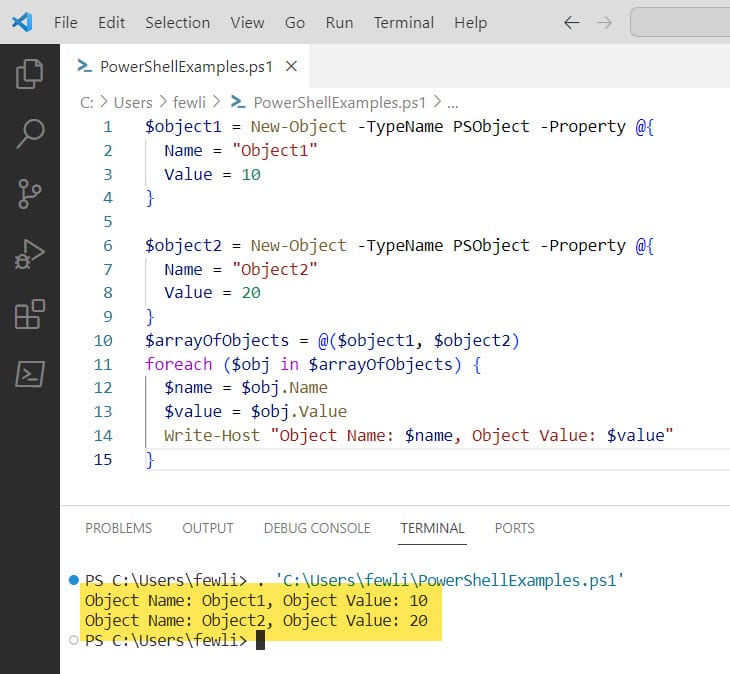Viewport: 730px width, 674px height.
Task: Open the Run menu
Action: [339, 22]
